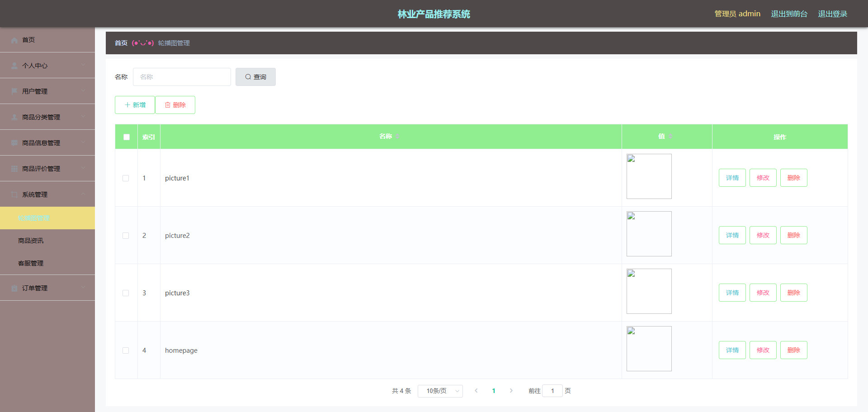This screenshot has height=412, width=868.
Task: Open 详情 for picture3
Action: [x=732, y=293]
